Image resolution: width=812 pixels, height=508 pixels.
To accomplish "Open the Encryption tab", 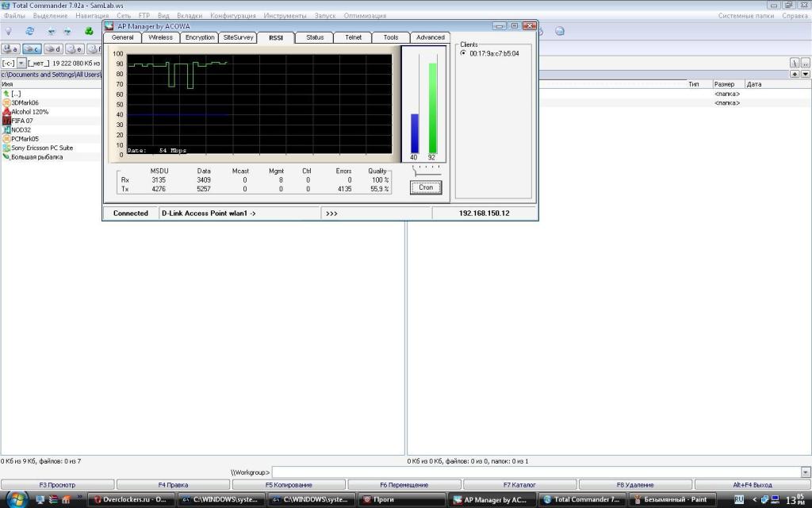I will 200,37.
